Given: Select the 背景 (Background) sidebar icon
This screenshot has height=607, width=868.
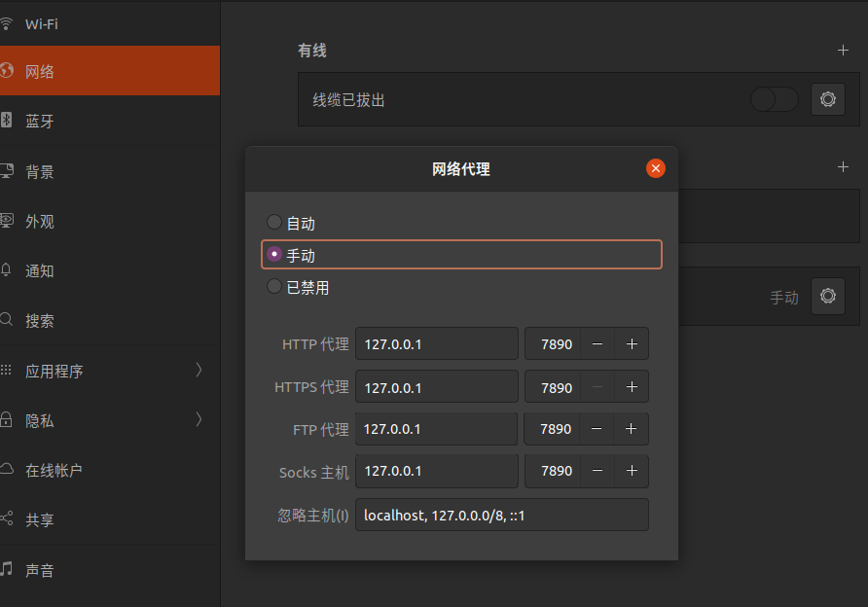Looking at the screenshot, I should (x=12, y=171).
